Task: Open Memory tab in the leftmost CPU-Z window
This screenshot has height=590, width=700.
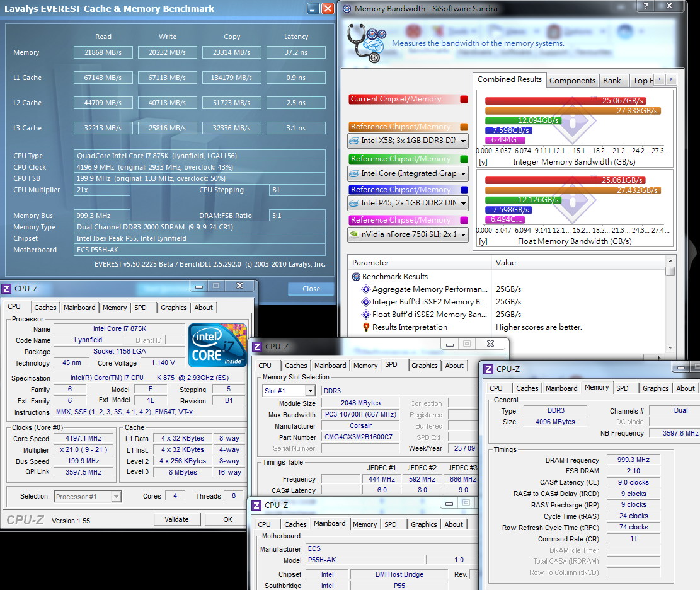Action: 115,308
